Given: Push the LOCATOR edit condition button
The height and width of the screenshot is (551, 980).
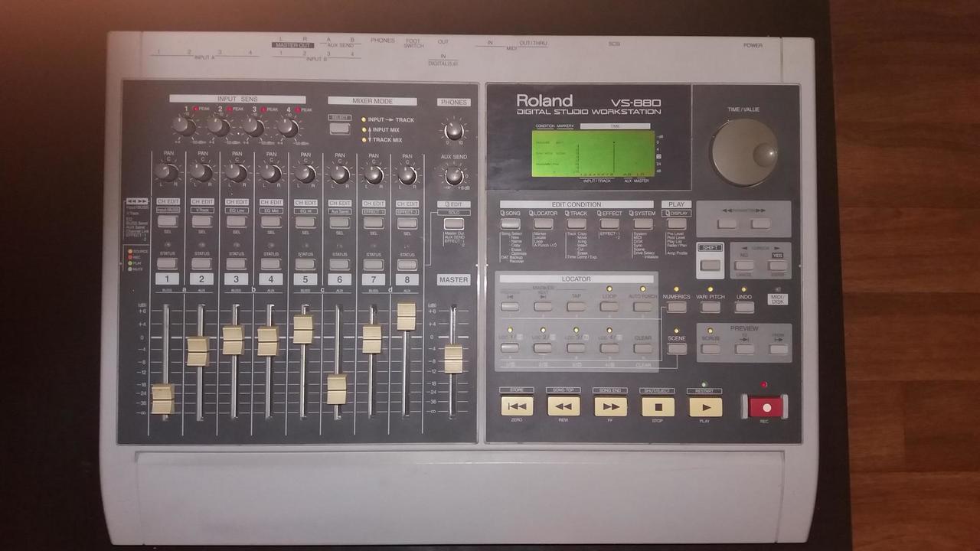Looking at the screenshot, I should tap(544, 224).
